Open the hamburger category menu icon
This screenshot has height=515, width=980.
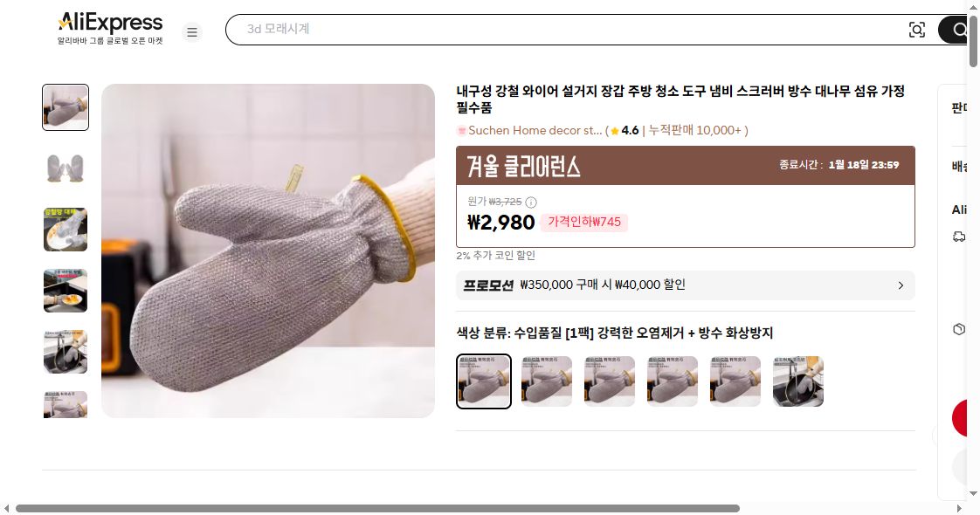[x=192, y=31]
